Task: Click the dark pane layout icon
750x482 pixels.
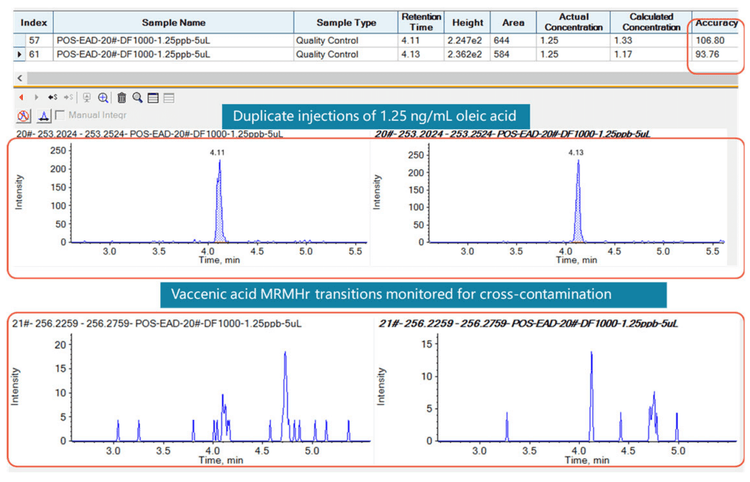Action: [x=153, y=98]
